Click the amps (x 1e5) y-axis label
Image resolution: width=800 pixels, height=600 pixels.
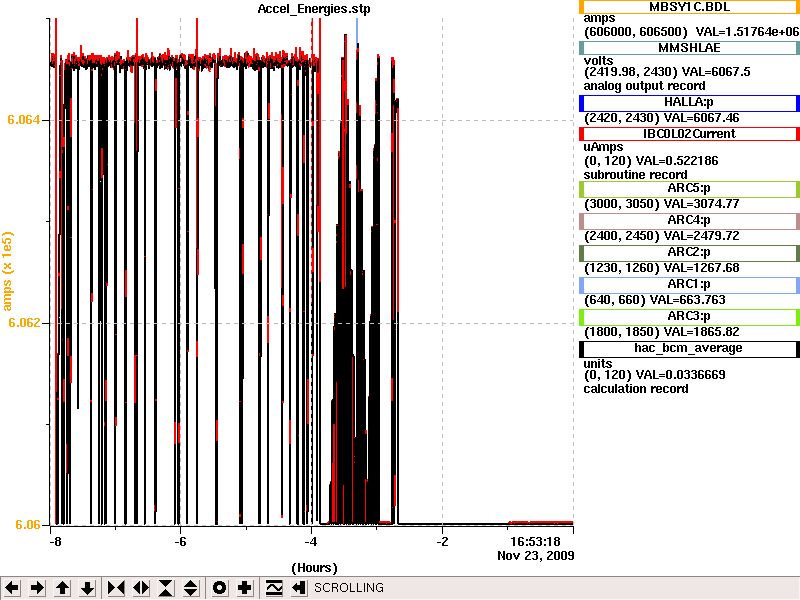coord(7,271)
